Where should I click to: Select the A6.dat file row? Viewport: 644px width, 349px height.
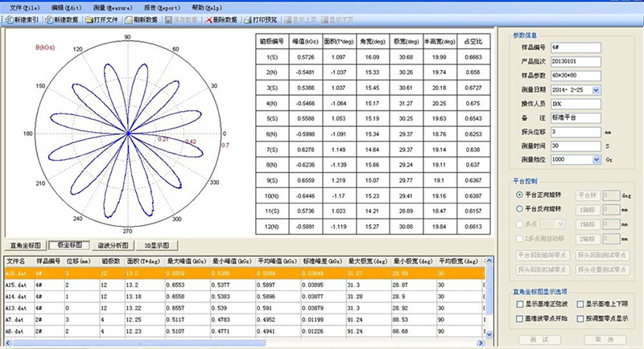[x=245, y=331]
